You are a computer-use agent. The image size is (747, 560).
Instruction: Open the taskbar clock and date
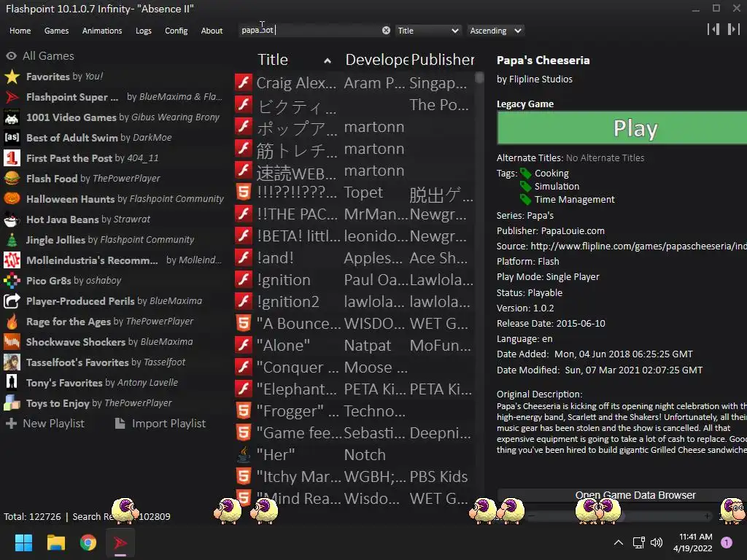pos(693,542)
